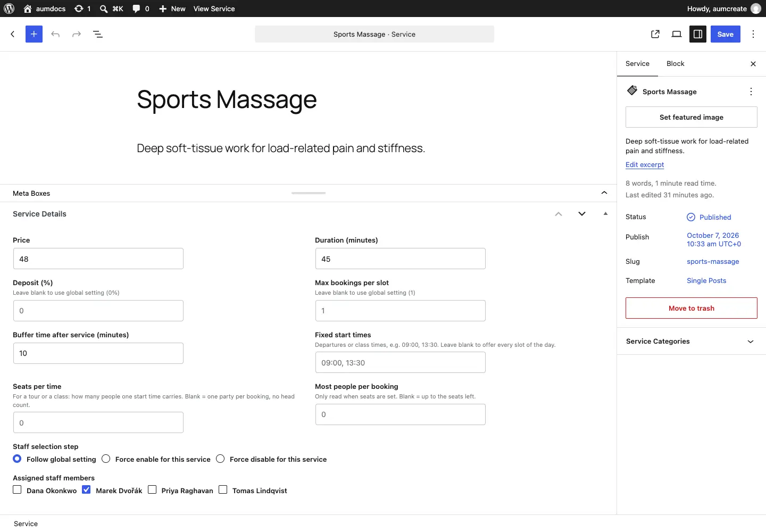The width and height of the screenshot is (766, 532).
Task: Redo the last undone change
Action: pyautogui.click(x=77, y=34)
